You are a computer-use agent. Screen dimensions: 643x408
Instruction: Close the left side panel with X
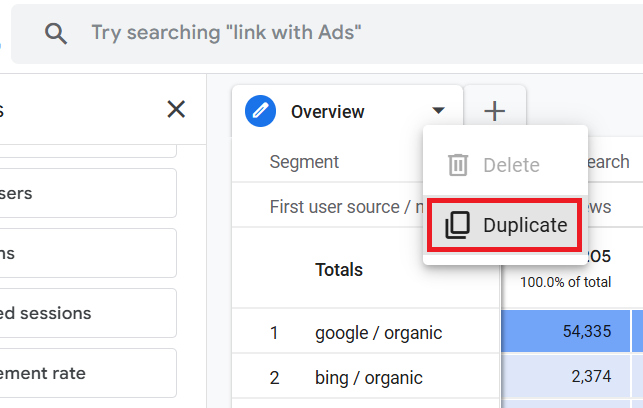tap(176, 109)
